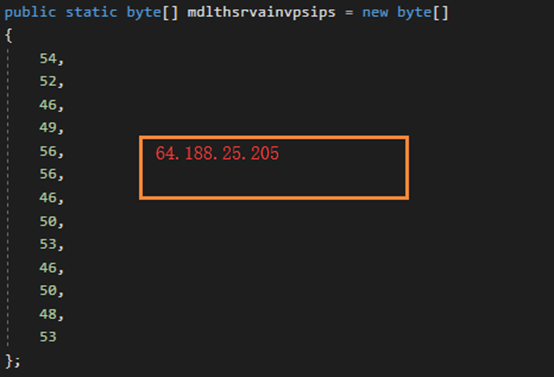This screenshot has height=377, width=554.
Task: Click the last array value 53 without comma
Action: click(48, 337)
